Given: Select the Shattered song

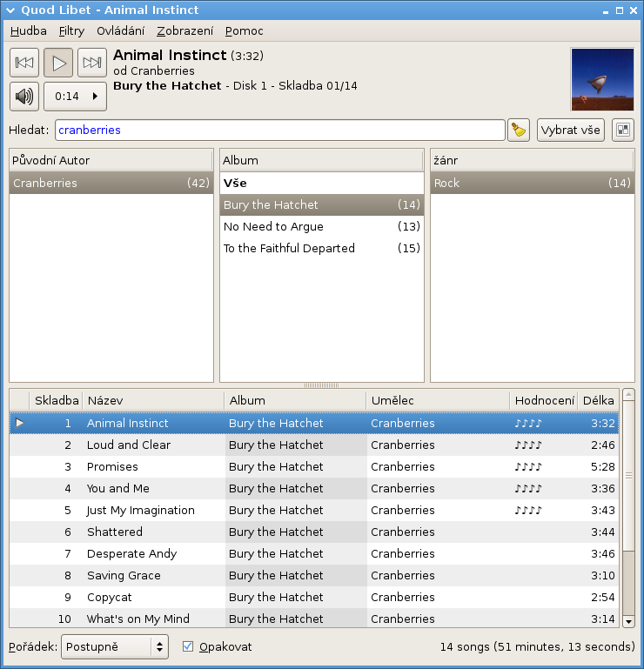Looking at the screenshot, I should [314, 532].
